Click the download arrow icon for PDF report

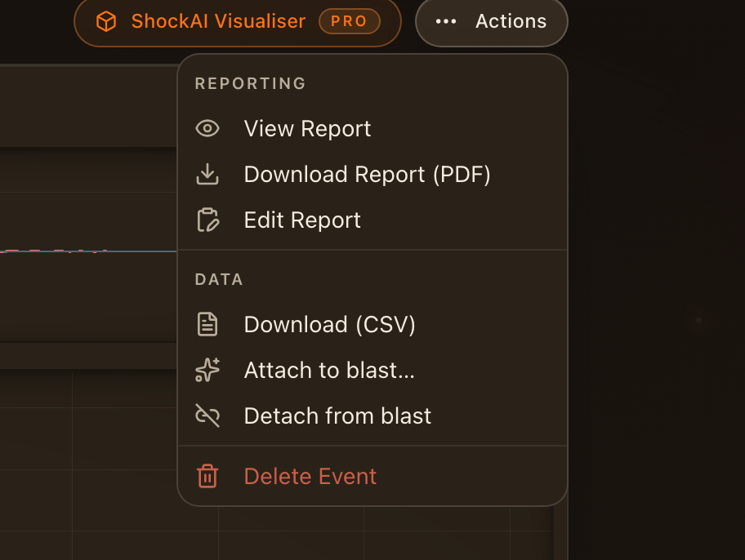pyautogui.click(x=207, y=175)
